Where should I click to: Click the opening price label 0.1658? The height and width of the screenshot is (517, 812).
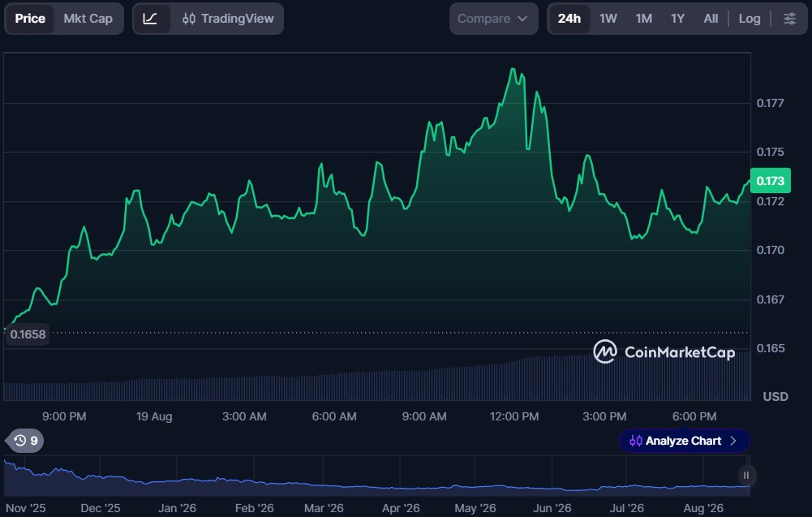coord(28,334)
